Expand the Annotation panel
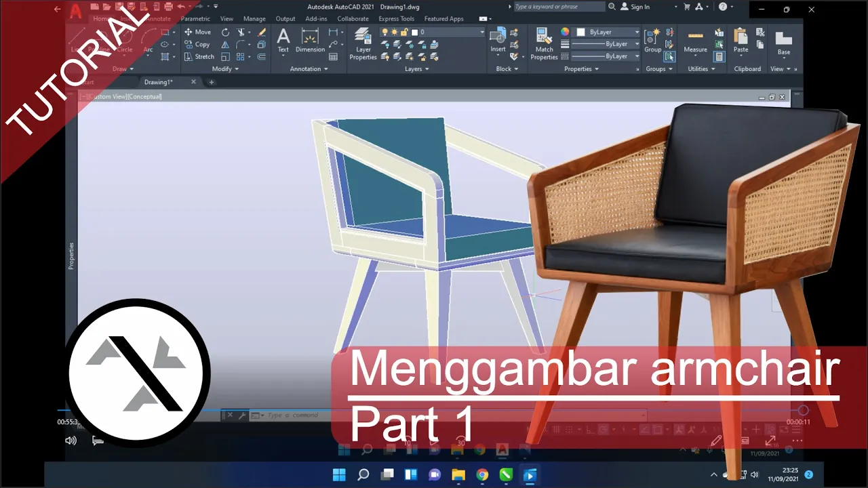This screenshot has height=488, width=868. (309, 68)
